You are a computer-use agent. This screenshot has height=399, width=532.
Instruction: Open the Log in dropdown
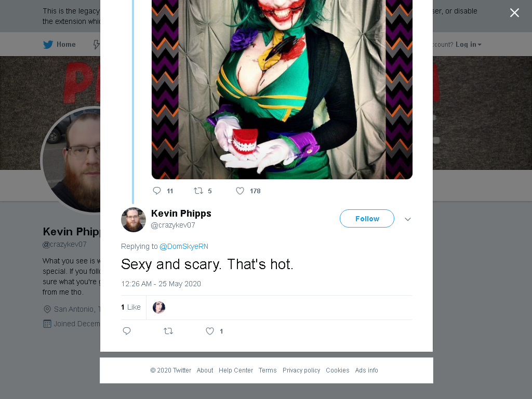click(468, 45)
